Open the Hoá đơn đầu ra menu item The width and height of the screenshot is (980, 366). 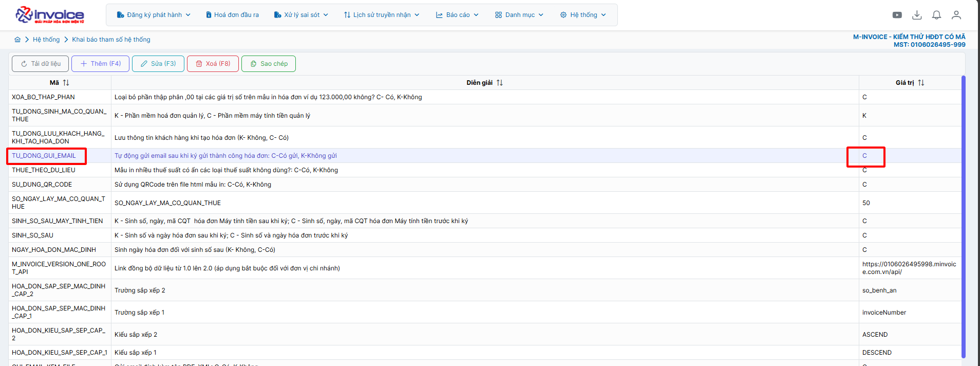coord(232,15)
